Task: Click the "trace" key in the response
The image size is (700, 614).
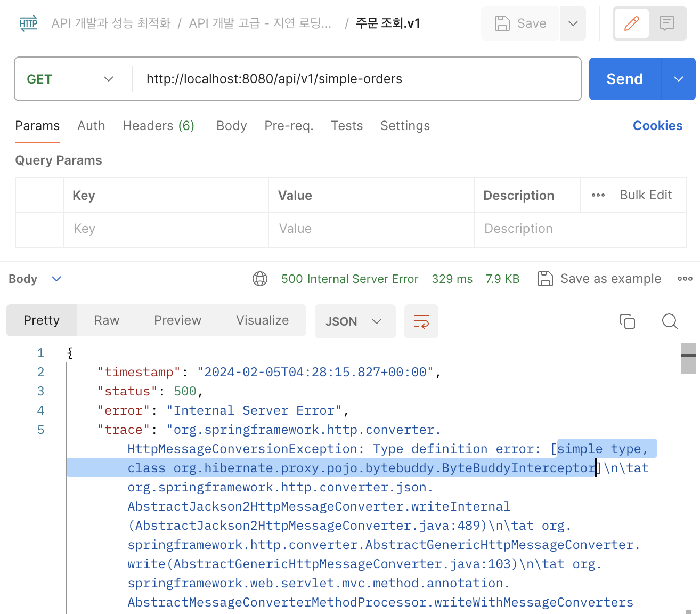Action: tap(124, 430)
